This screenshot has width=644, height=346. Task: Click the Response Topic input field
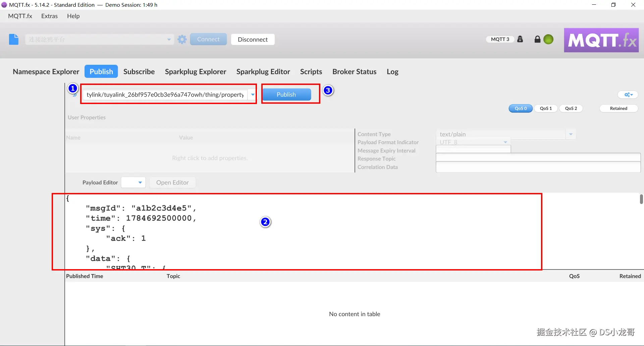pyautogui.click(x=538, y=157)
